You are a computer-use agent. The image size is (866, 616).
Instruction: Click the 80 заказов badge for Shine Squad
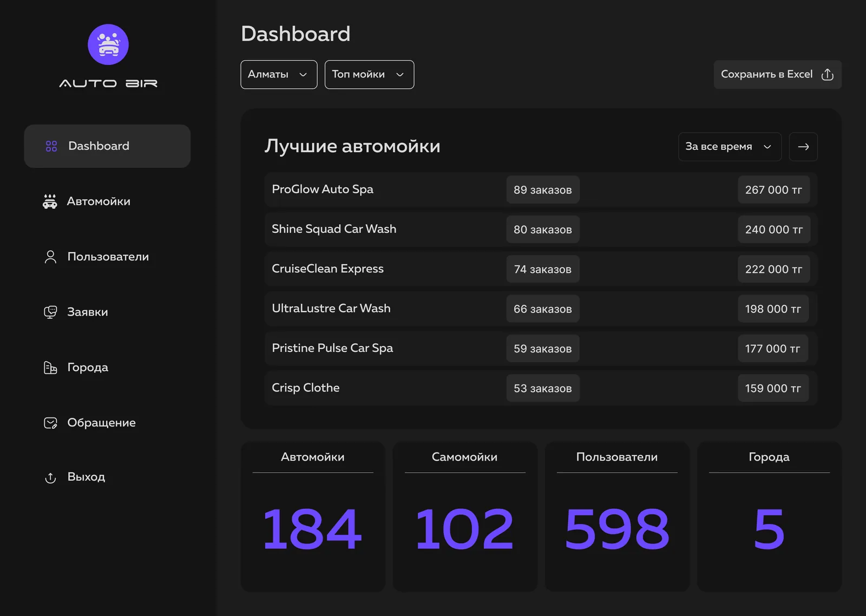click(x=543, y=230)
